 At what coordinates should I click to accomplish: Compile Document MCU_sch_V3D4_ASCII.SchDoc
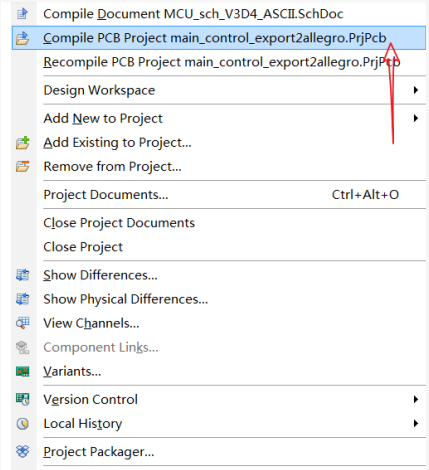click(193, 14)
